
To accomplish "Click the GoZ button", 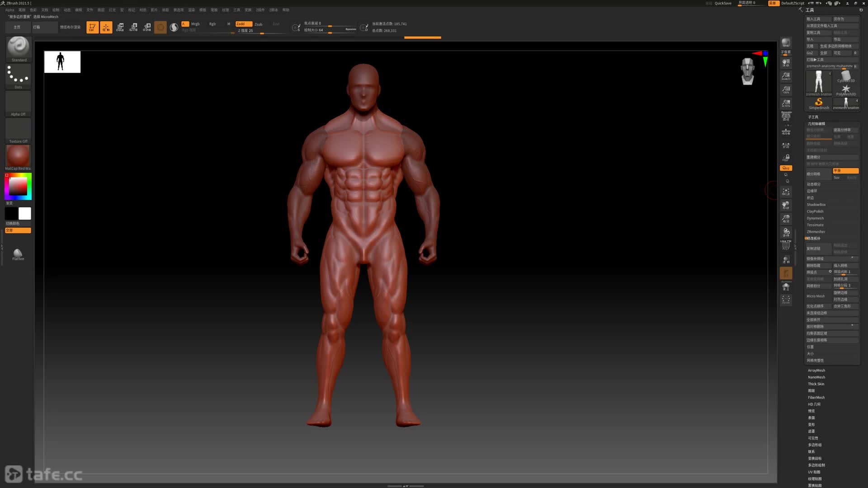I will click(x=812, y=53).
